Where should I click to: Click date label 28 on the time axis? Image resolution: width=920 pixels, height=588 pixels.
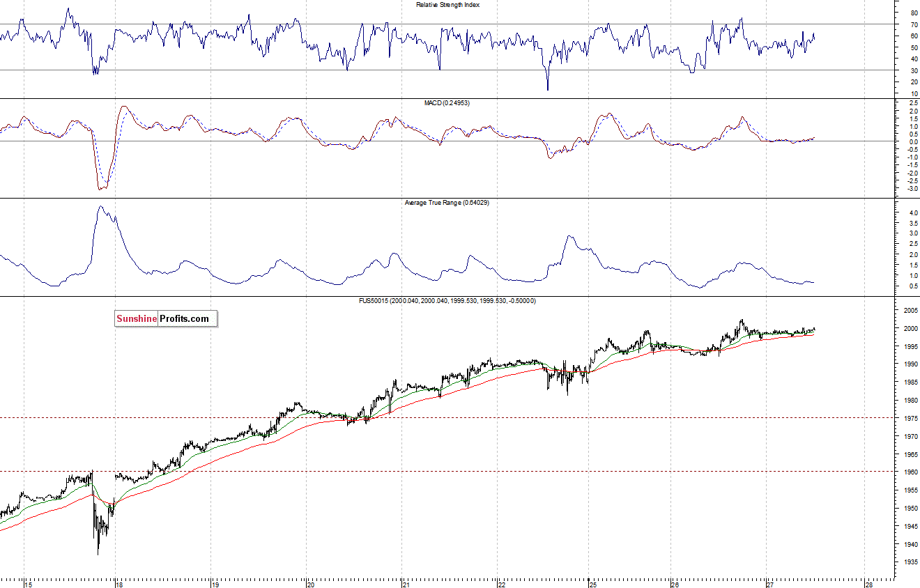point(868,584)
